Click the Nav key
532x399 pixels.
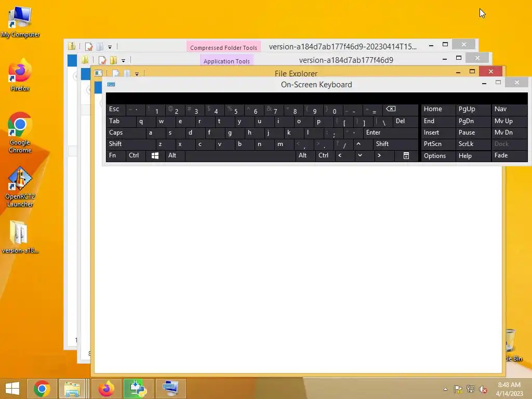click(509, 110)
